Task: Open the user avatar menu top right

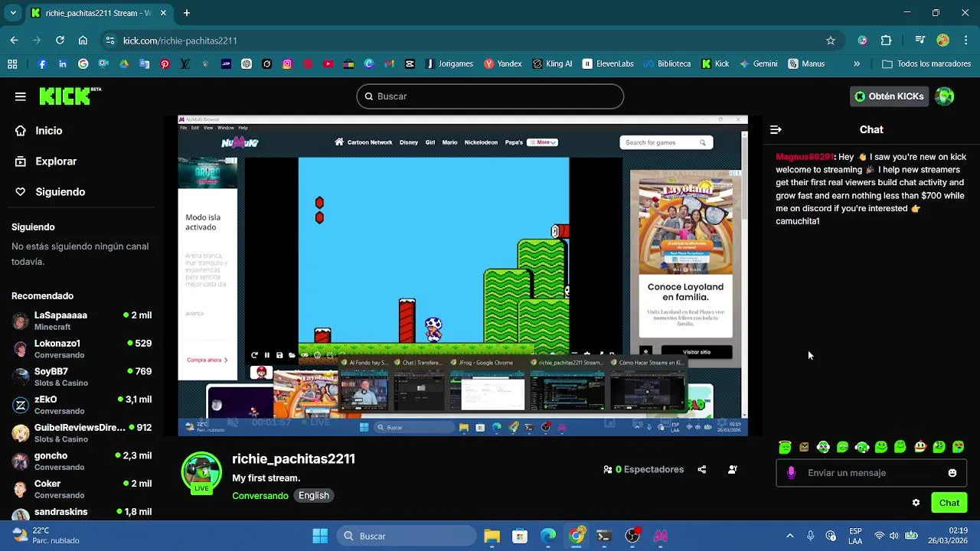Action: [x=945, y=96]
